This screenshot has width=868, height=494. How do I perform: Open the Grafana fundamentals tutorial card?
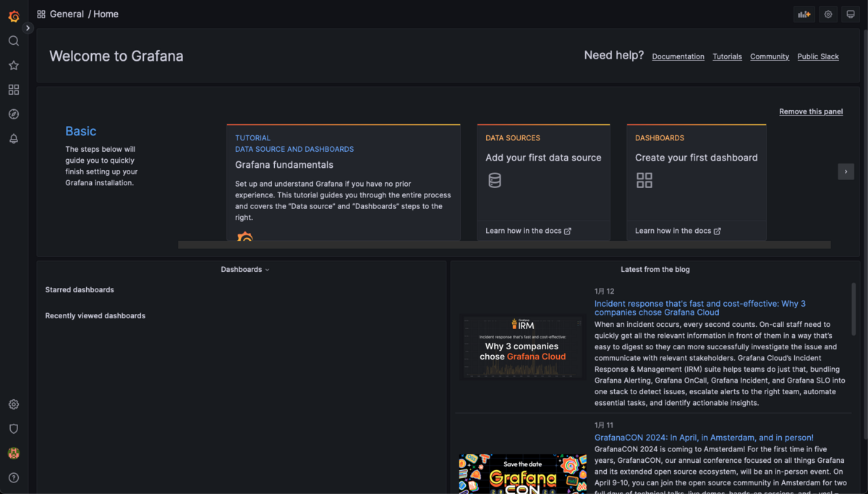point(344,182)
